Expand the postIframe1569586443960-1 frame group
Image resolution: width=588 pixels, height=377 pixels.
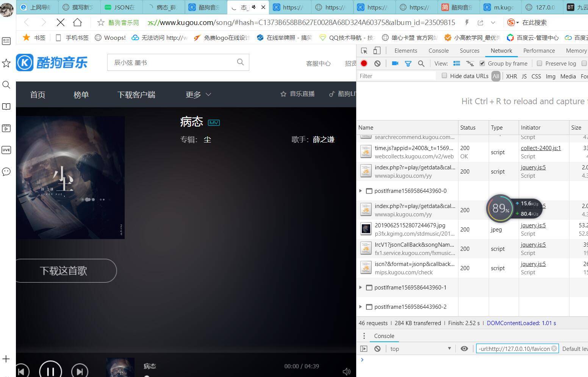coord(360,288)
